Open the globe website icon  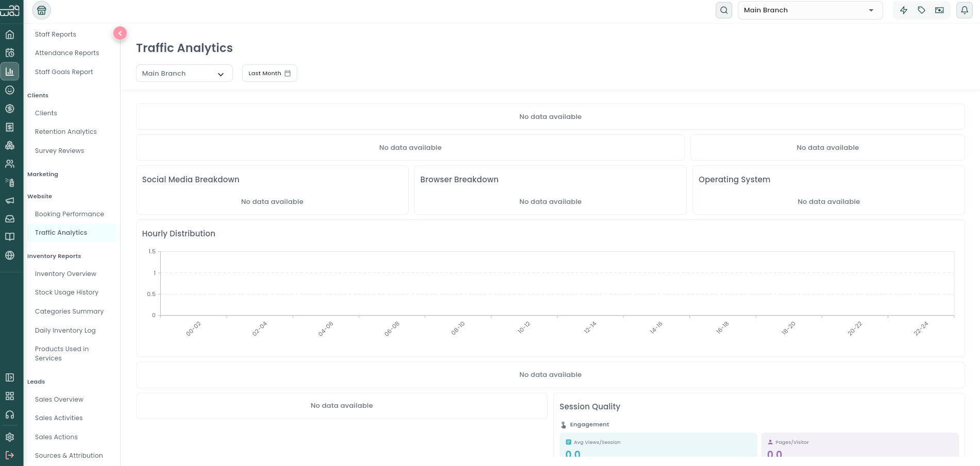coord(10,255)
